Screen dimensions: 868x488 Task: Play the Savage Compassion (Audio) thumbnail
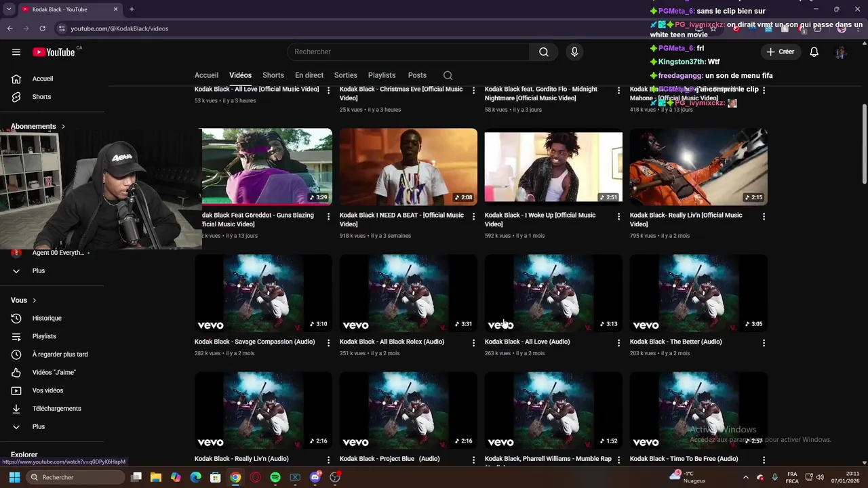tap(263, 293)
